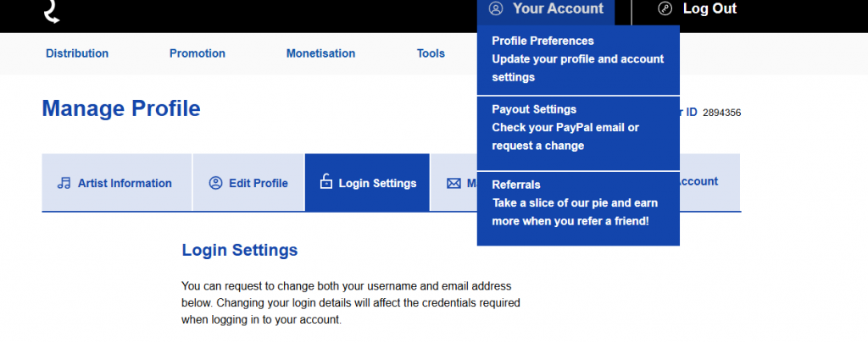Image resolution: width=868 pixels, height=343 pixels.
Task: Click the Manage Profile heading
Action: (x=121, y=108)
